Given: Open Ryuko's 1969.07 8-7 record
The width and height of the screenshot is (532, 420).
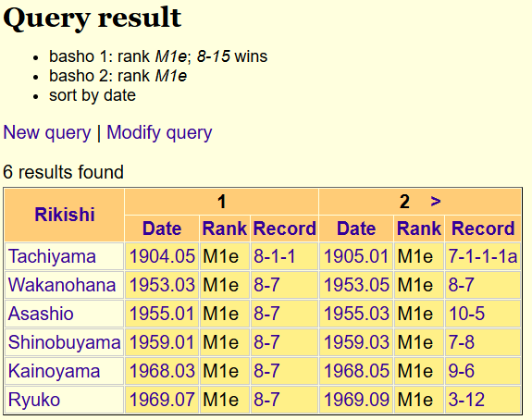Looking at the screenshot, I should (266, 400).
